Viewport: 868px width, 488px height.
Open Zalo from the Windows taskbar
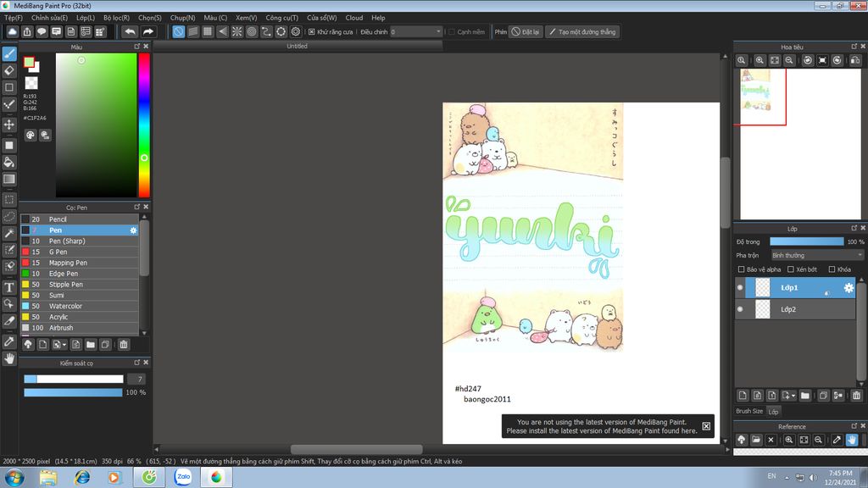point(183,477)
